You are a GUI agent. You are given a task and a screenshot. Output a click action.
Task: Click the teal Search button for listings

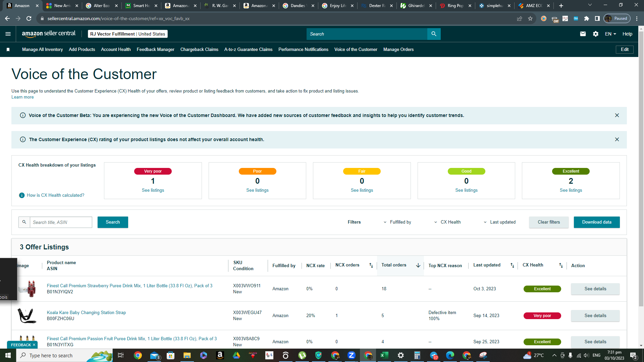(113, 222)
